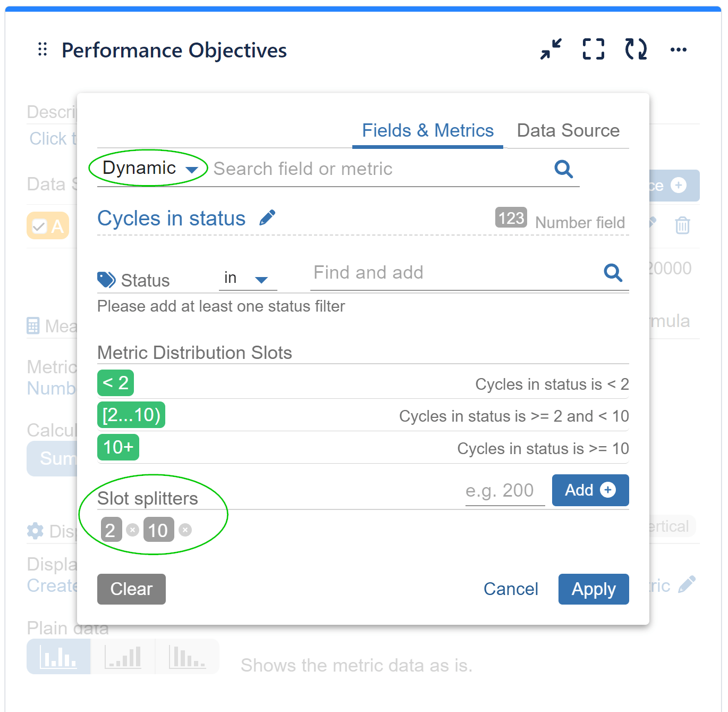Remove the slot splitter value 2
728x712 pixels.
coord(133,530)
